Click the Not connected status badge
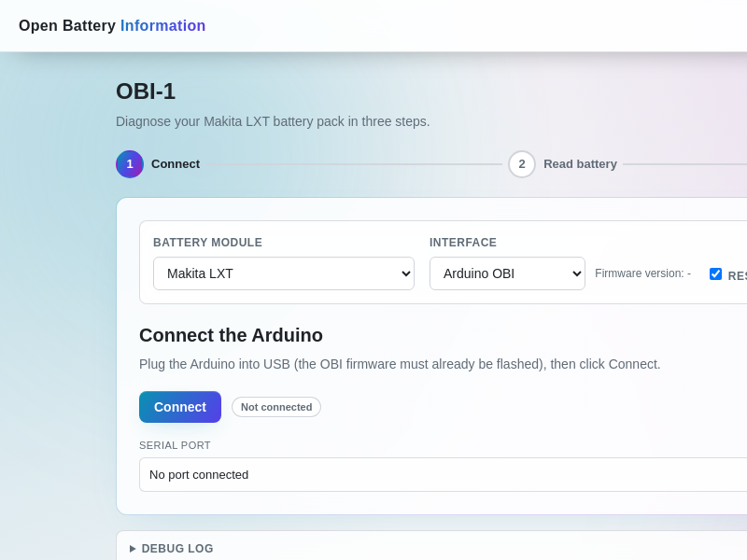 point(276,407)
